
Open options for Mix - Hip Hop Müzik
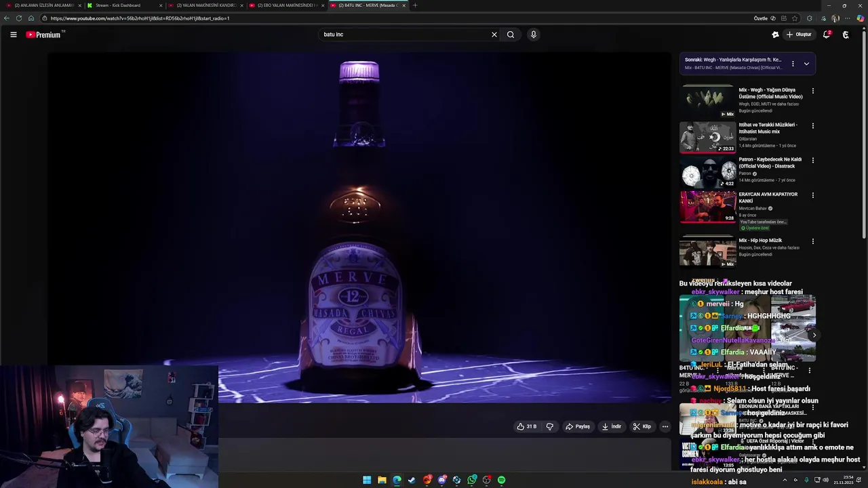[813, 241]
